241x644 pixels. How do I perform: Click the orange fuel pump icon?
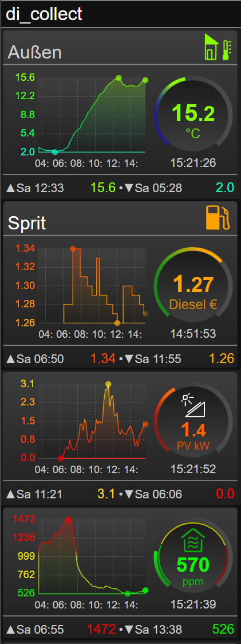tap(218, 217)
